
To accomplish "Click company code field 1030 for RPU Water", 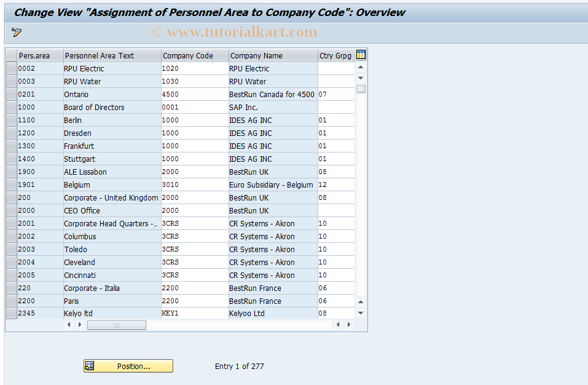I will (x=195, y=81).
